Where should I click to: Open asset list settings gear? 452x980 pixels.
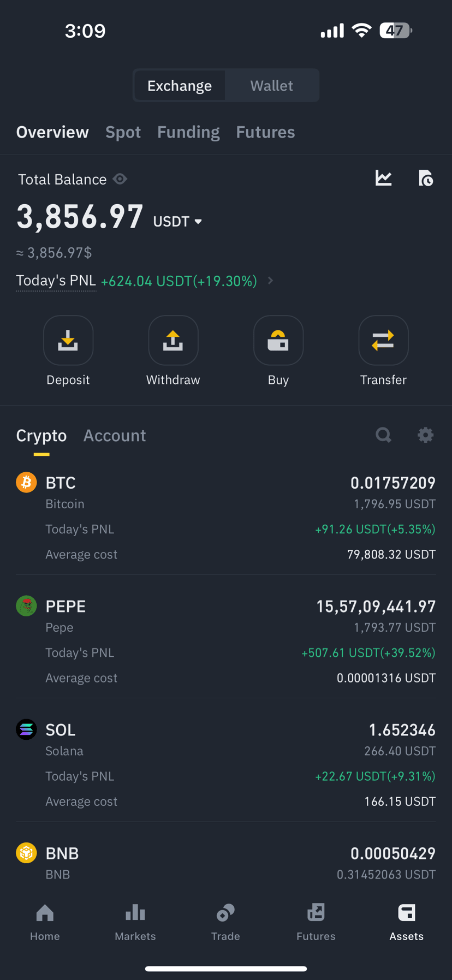point(426,435)
